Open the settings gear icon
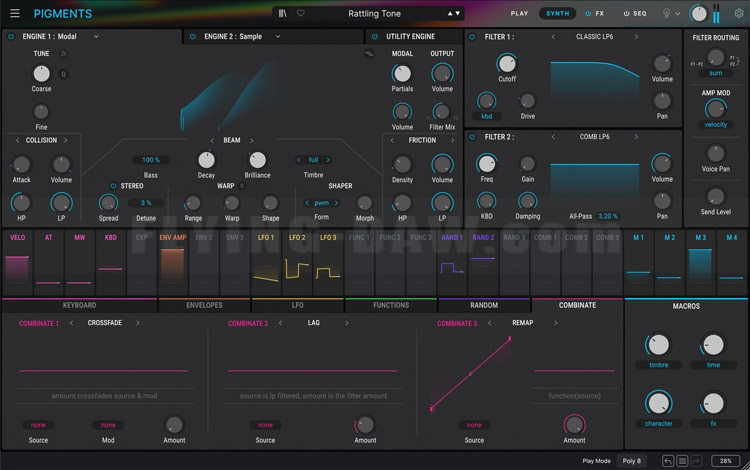750x470 pixels. point(738,13)
